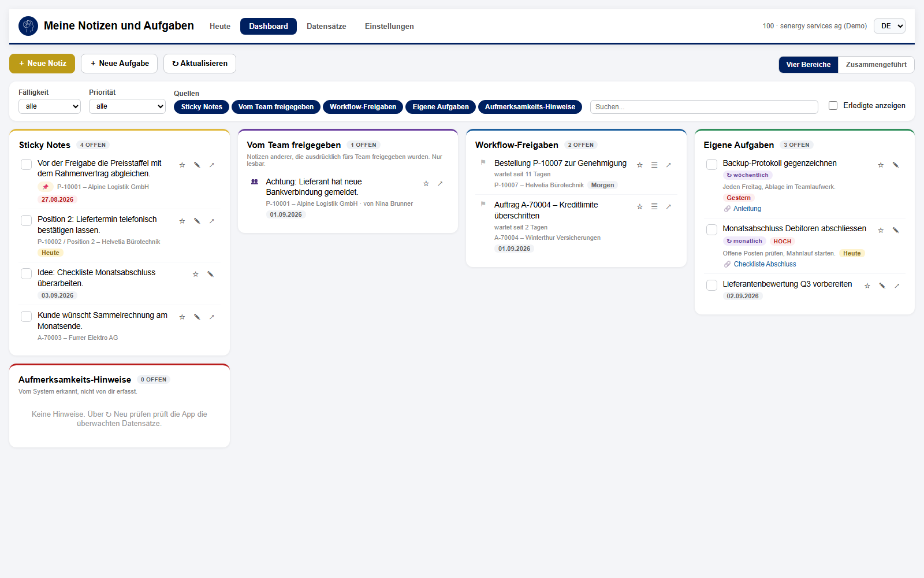Image resolution: width=924 pixels, height=578 pixels.
Task: Toggle the Sticky Notes source filter
Action: tap(202, 107)
